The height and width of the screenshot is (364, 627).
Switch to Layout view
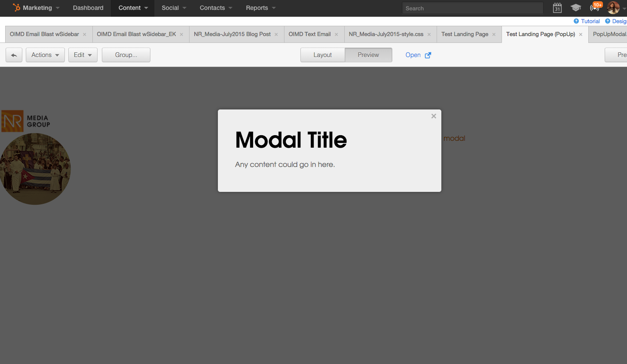pos(323,55)
